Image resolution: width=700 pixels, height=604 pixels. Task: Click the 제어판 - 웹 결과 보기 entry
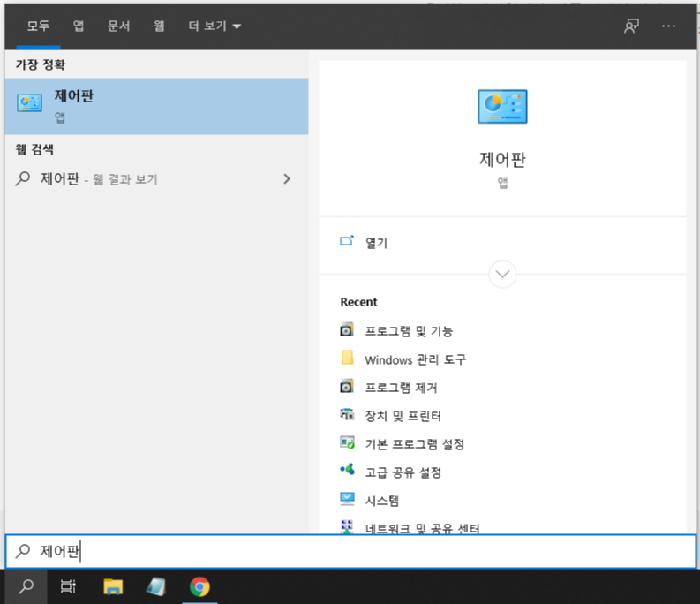pyautogui.click(x=156, y=178)
